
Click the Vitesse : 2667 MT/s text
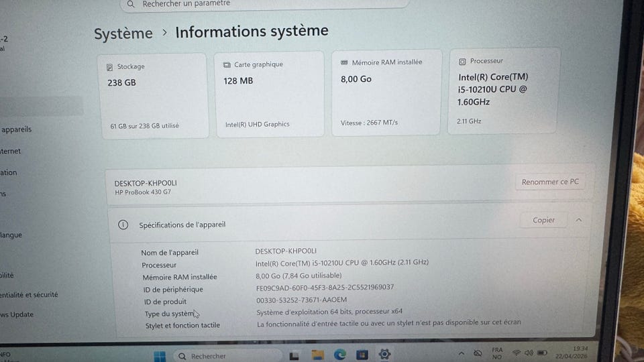369,122
